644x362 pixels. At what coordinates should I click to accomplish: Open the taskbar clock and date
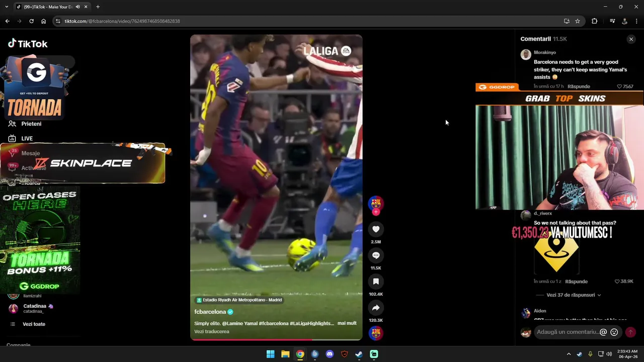click(627, 354)
